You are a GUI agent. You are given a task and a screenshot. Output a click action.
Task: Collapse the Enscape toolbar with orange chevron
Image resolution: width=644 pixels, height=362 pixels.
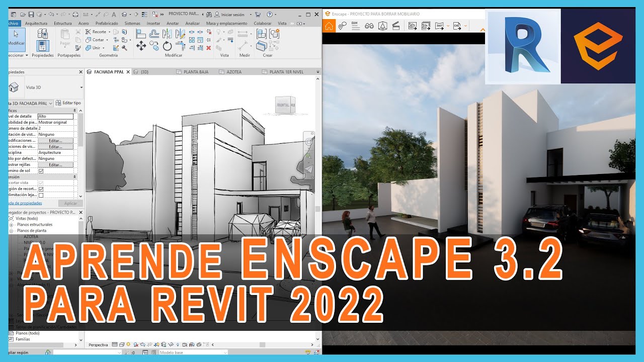pyautogui.click(x=482, y=30)
